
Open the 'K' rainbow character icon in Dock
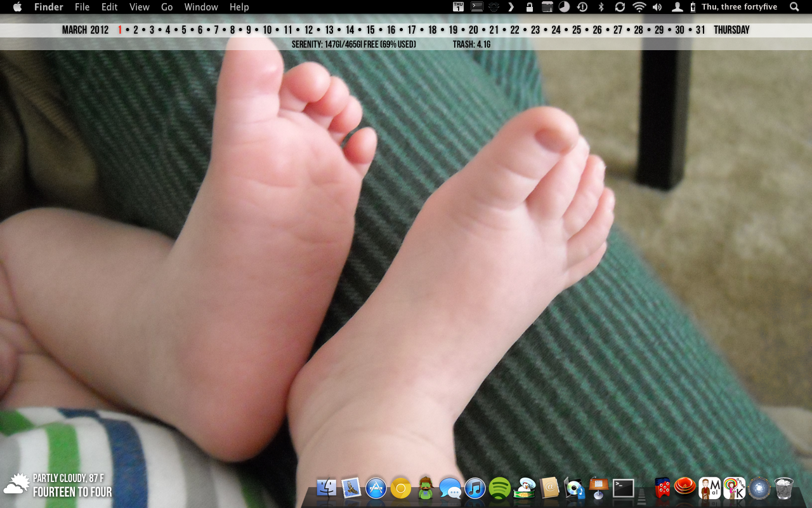pyautogui.click(x=735, y=488)
